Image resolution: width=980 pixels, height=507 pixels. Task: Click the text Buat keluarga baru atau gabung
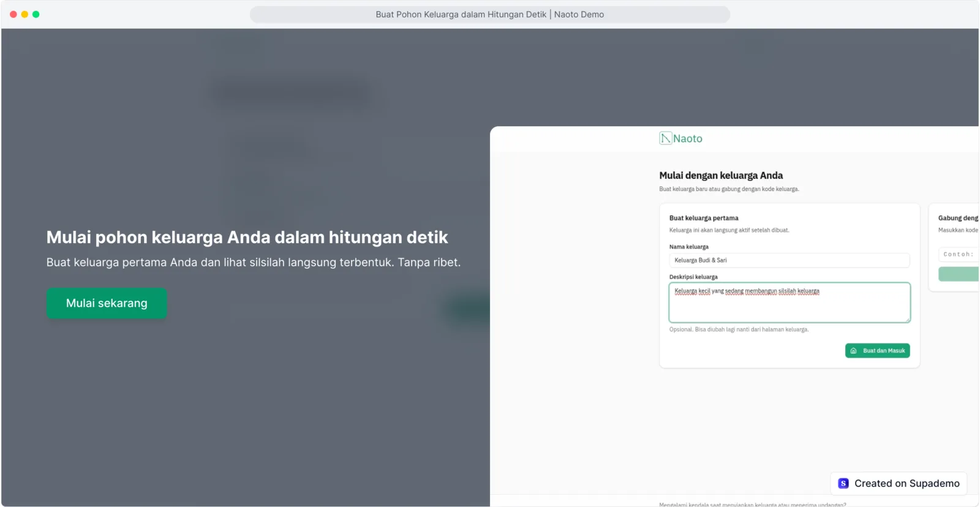pos(729,189)
